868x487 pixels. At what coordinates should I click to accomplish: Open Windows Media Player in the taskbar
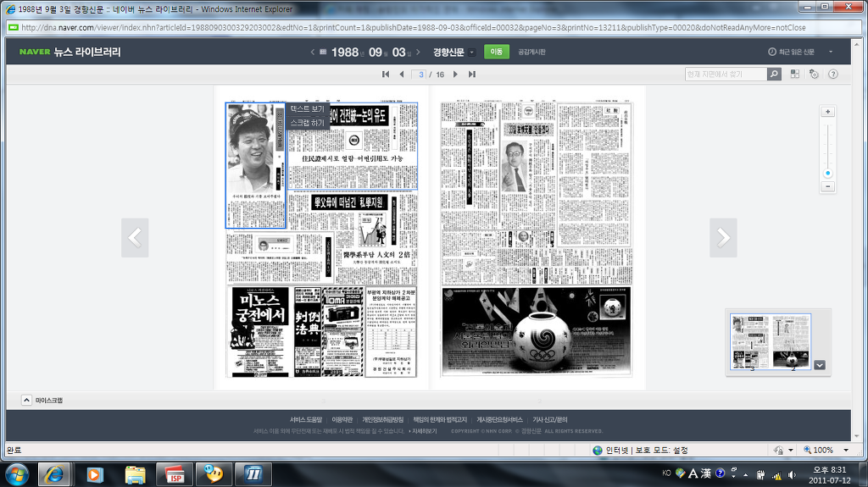95,474
